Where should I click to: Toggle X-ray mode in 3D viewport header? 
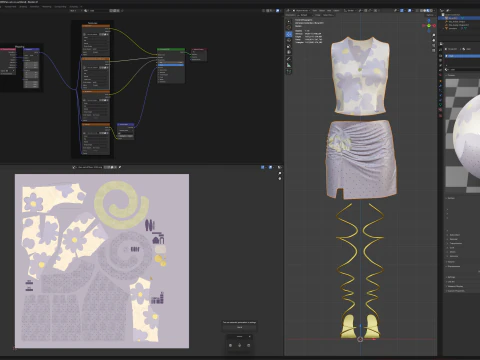pos(416,11)
